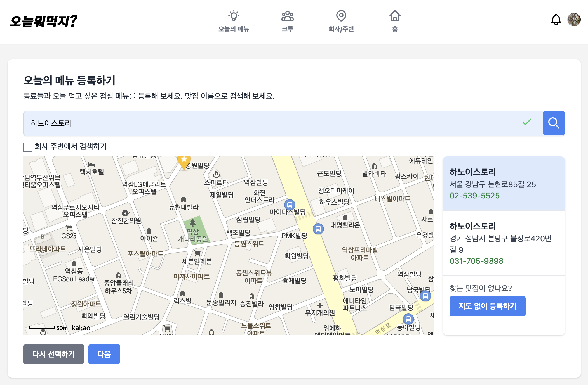588x385 pixels.
Task: Click the 다시 선택하기 button
Action: tap(53, 354)
